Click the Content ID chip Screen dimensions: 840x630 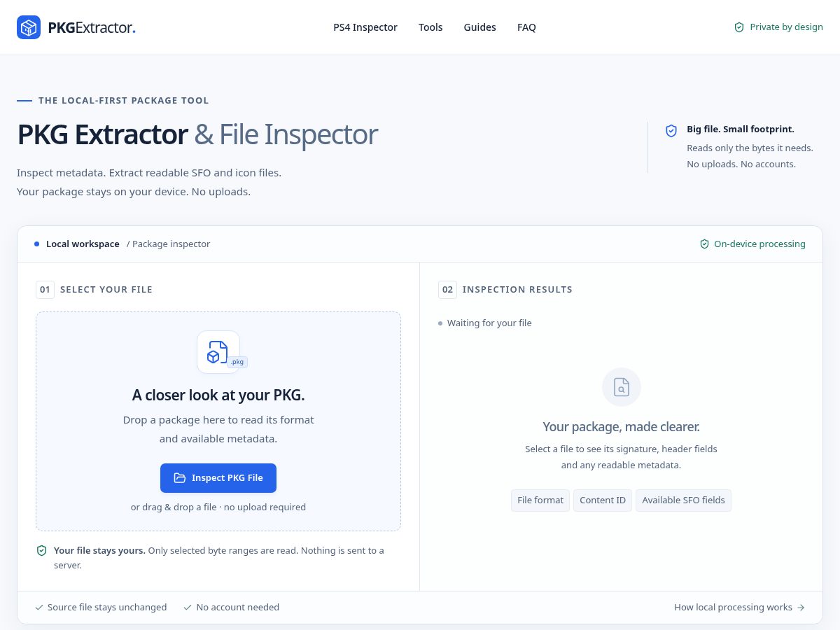tap(603, 500)
